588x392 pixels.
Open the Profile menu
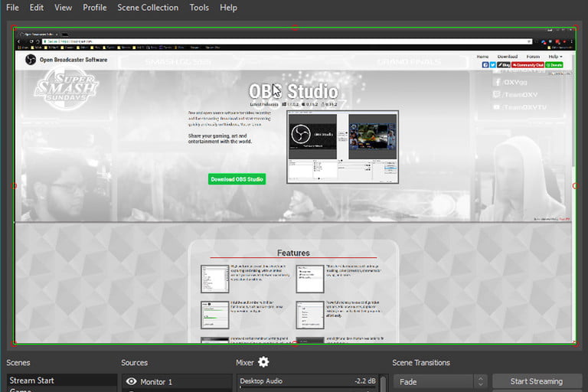point(95,8)
